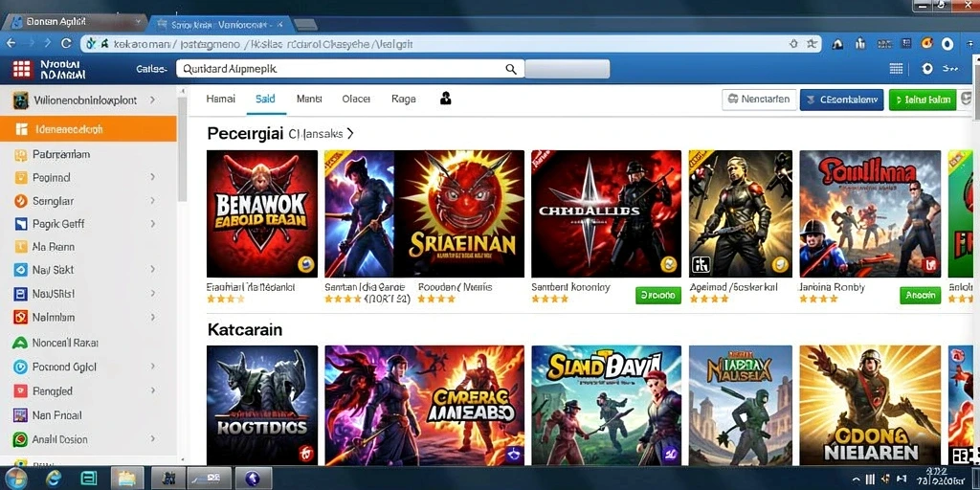Click the Nenctarfen button
The image size is (980, 490).
tap(759, 100)
